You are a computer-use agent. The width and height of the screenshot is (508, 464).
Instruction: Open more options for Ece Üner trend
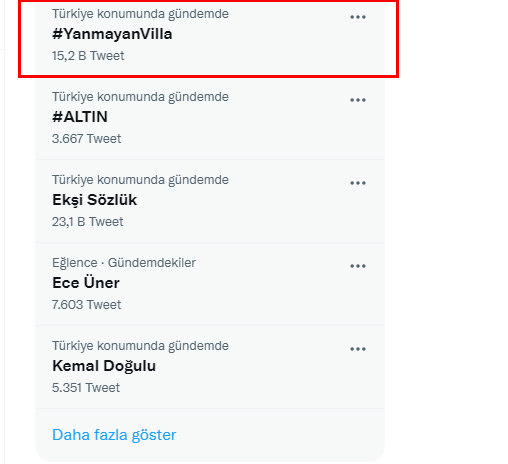pyautogui.click(x=358, y=266)
